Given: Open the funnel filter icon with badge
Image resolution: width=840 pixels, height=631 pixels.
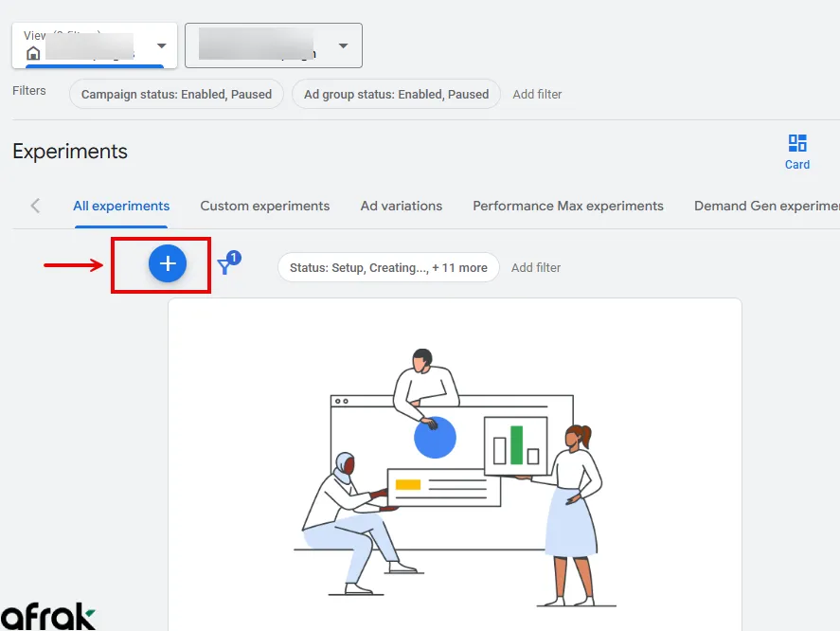Looking at the screenshot, I should [226, 266].
